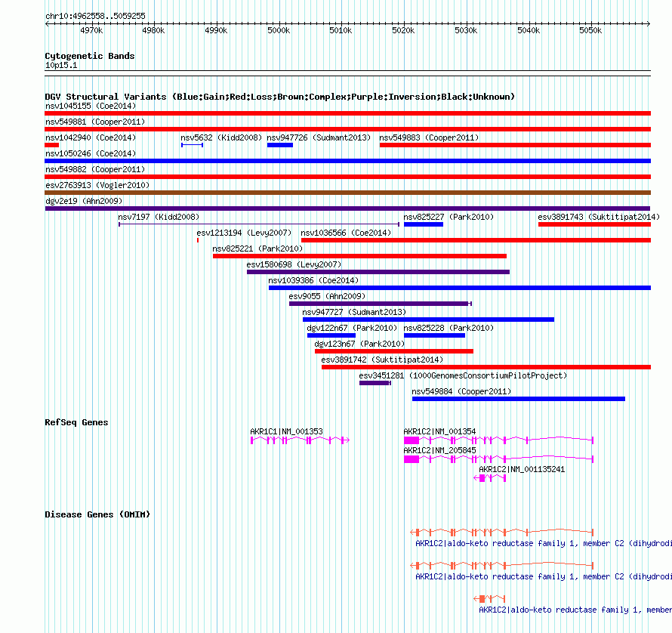Open the AKR1C1|NM_001353 gene label

pos(286,431)
